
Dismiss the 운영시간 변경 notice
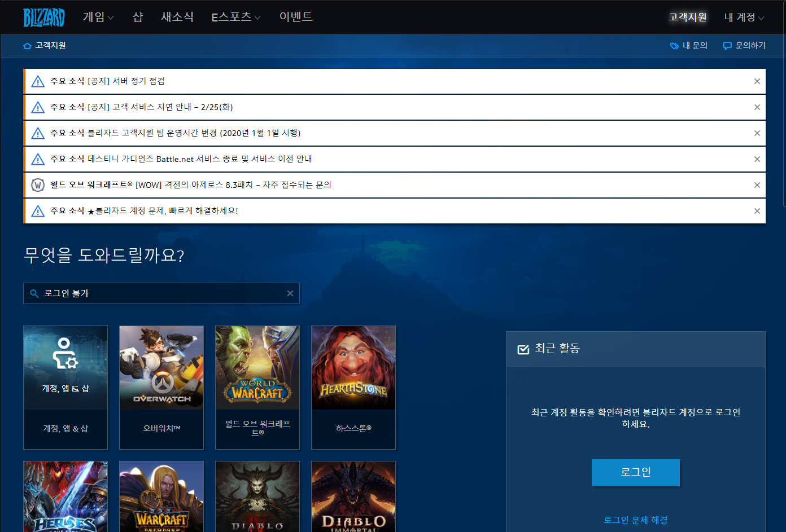coord(757,133)
